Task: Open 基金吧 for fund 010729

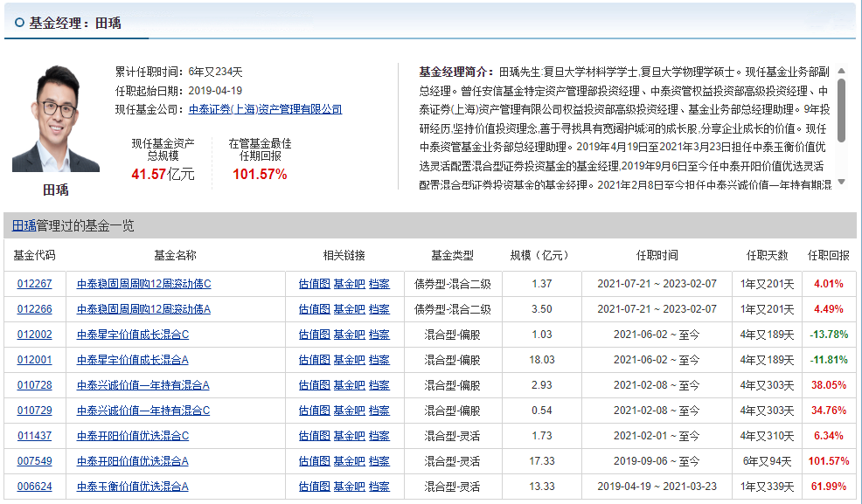Action: pyautogui.click(x=349, y=411)
